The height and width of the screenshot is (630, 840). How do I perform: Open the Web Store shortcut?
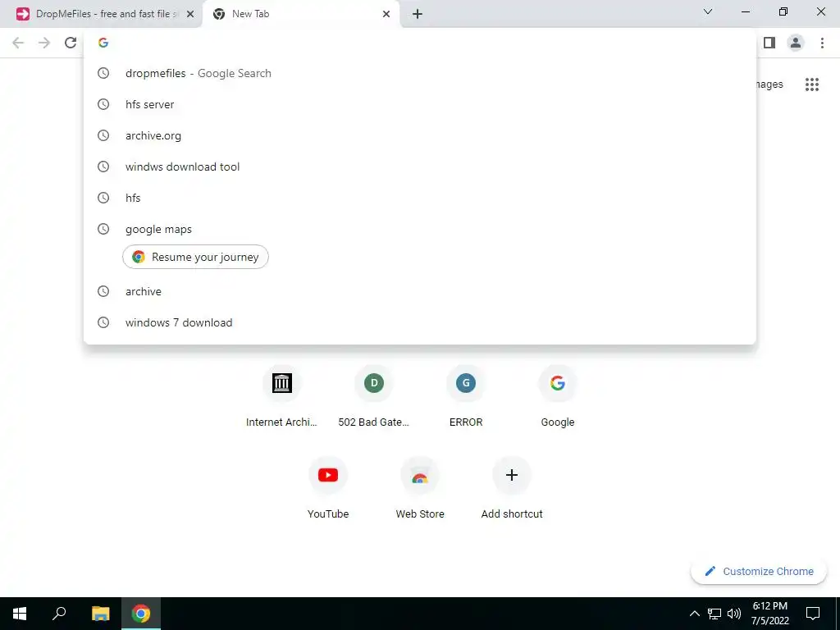pos(420,489)
